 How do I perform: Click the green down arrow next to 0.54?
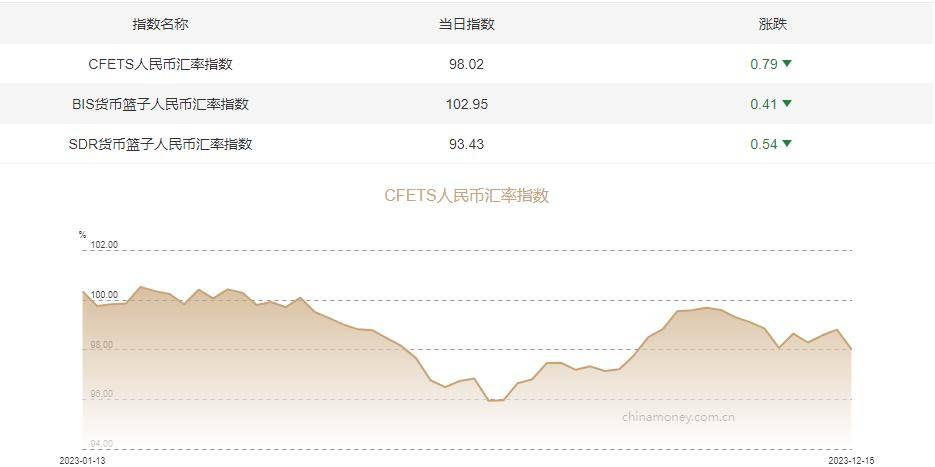coord(787,143)
